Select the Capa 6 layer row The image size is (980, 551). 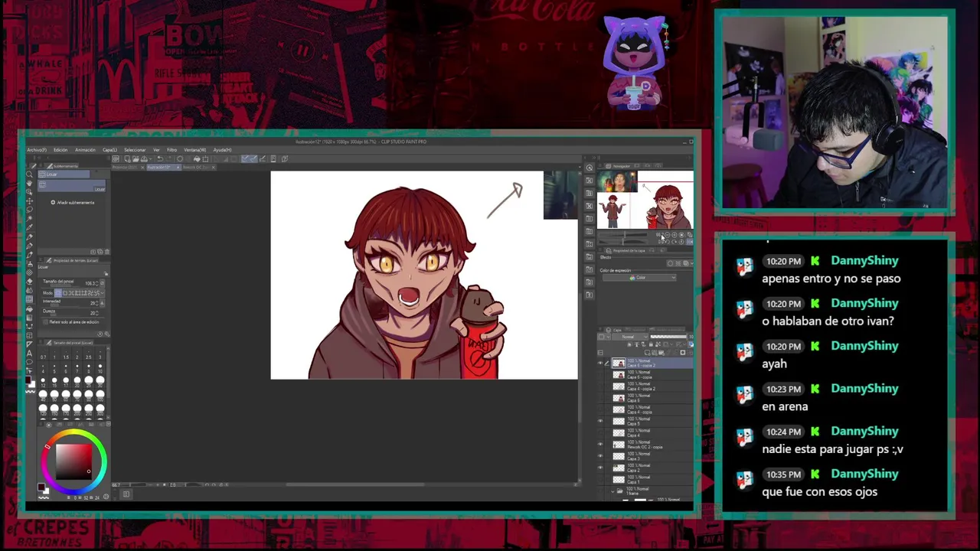[x=647, y=398]
